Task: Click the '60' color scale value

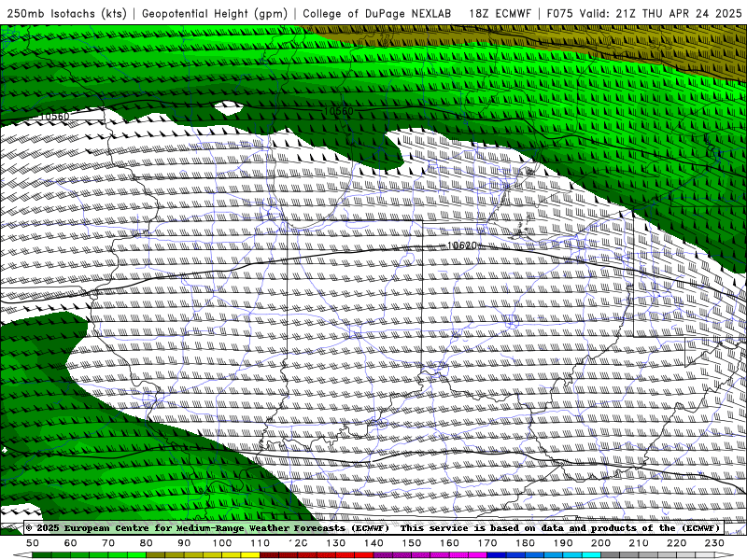Action: click(x=71, y=543)
